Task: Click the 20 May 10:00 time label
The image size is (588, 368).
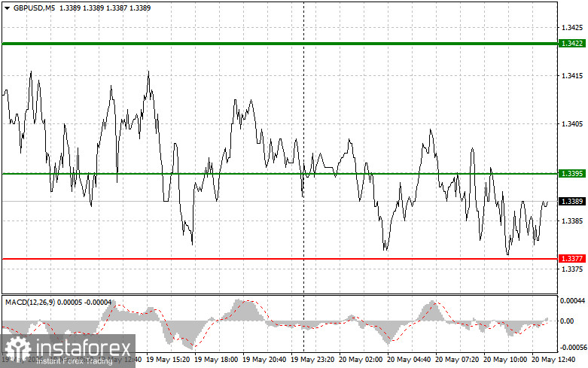Action: (x=505, y=360)
